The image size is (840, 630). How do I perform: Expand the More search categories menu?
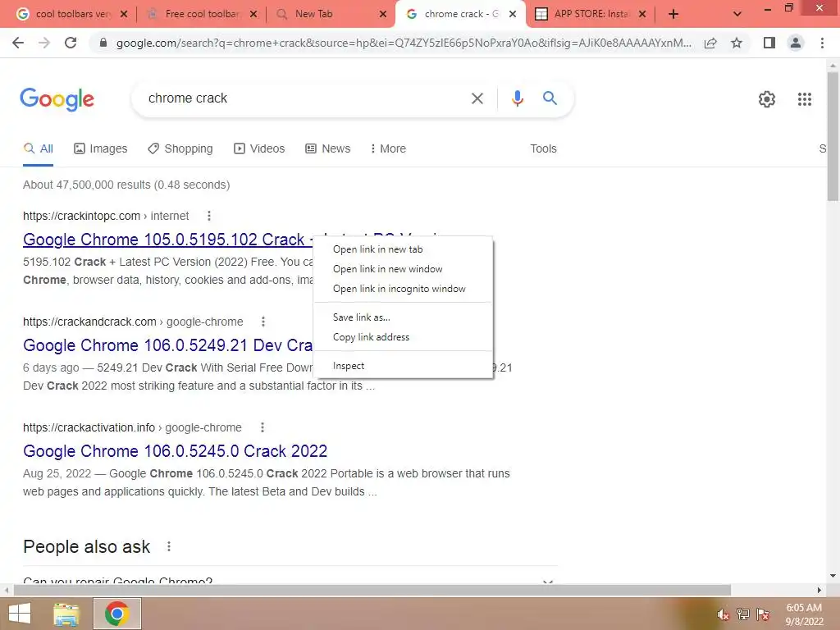click(x=388, y=149)
